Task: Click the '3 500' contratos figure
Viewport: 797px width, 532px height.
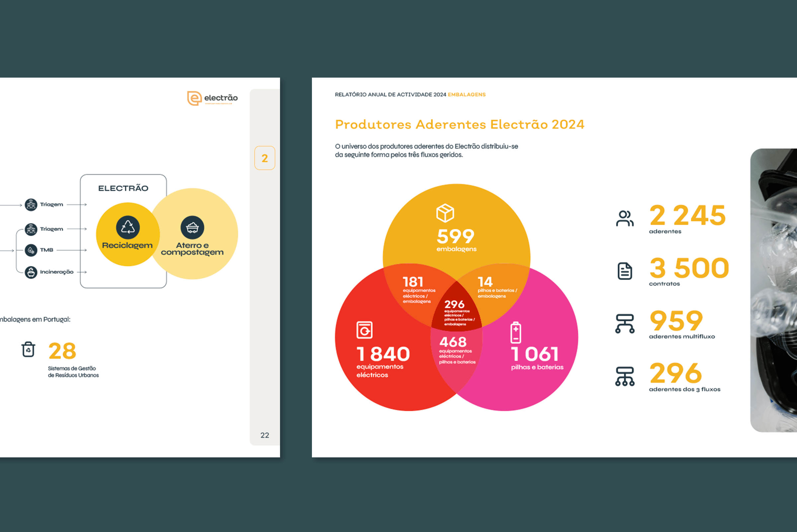Action: pos(689,268)
